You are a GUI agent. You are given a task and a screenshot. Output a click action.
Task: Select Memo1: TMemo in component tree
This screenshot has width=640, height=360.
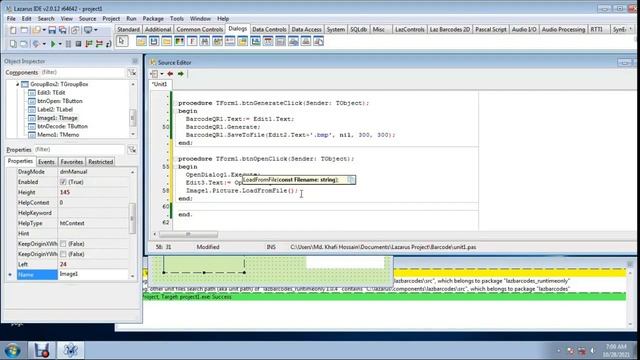pyautogui.click(x=58, y=134)
